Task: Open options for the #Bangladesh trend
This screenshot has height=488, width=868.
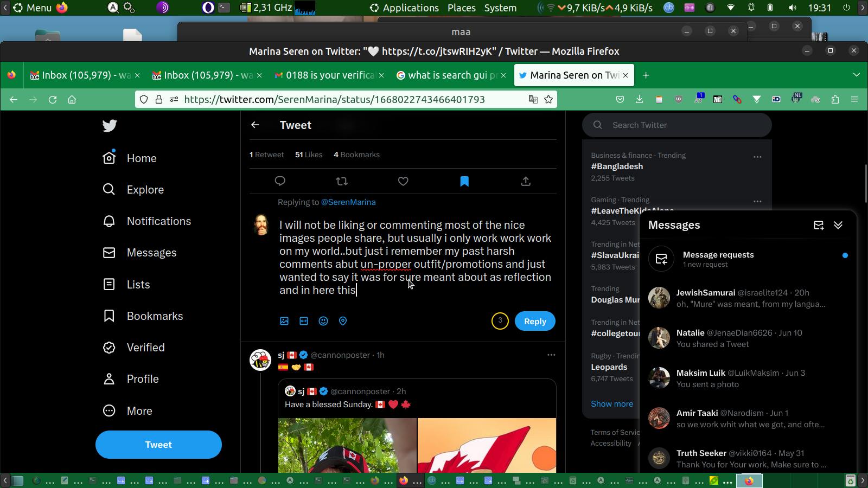Action: point(757,157)
